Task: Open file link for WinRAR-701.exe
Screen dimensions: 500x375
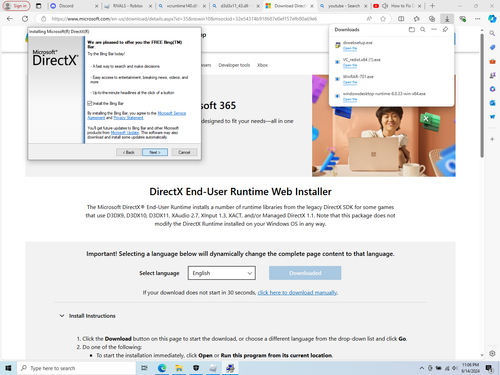Action: [x=350, y=82]
